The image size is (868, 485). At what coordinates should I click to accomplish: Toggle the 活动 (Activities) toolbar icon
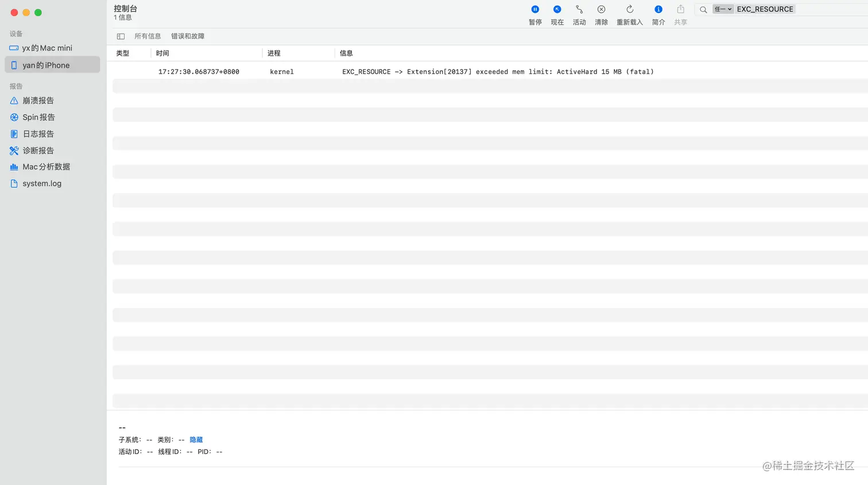pos(579,9)
